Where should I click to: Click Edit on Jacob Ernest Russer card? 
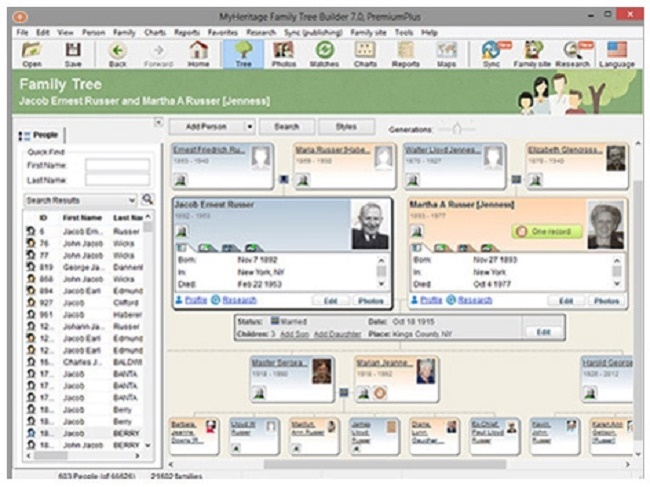(330, 300)
